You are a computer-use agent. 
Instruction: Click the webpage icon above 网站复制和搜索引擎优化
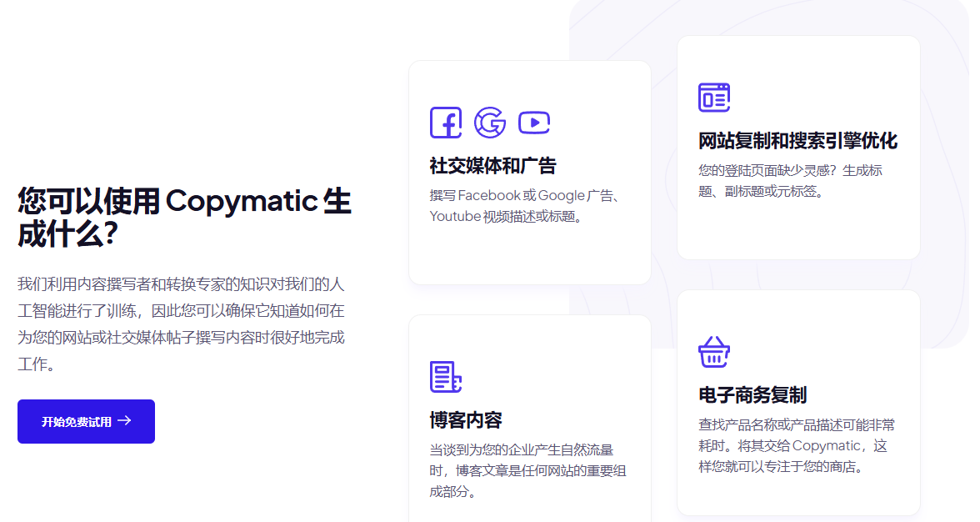point(713,98)
